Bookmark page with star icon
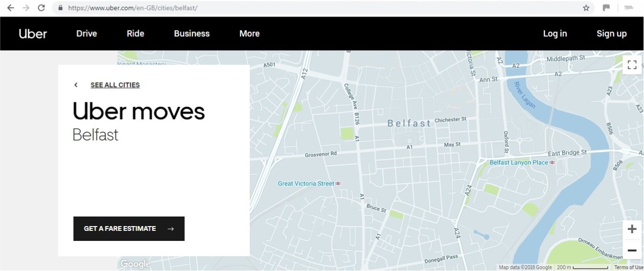This screenshot has width=644, height=271. [586, 8]
